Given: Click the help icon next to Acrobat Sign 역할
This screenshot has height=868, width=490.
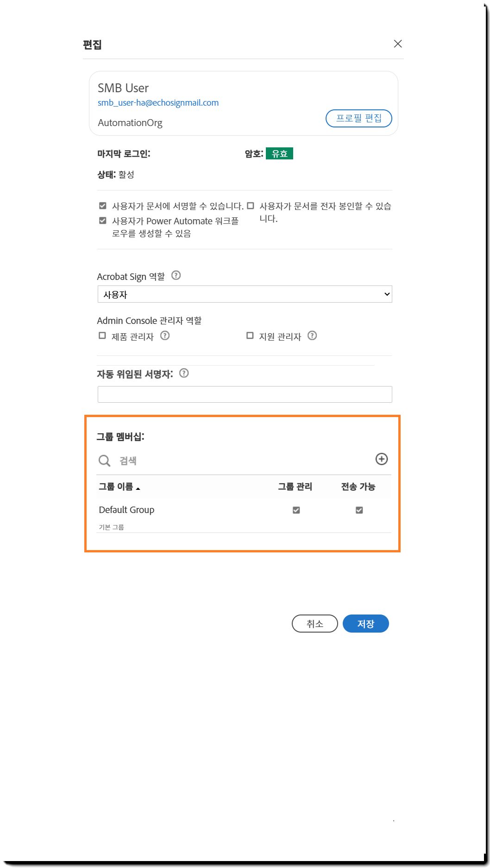Looking at the screenshot, I should [176, 275].
